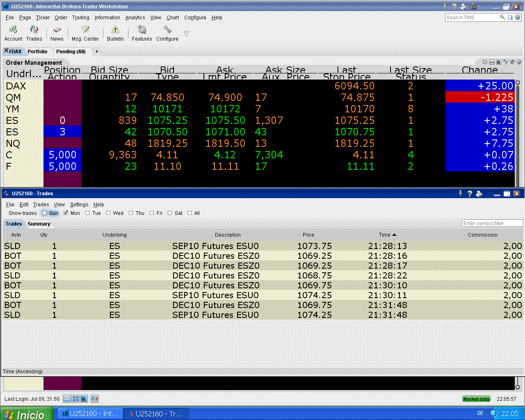Switch to the Summary tab

pyautogui.click(x=39, y=224)
